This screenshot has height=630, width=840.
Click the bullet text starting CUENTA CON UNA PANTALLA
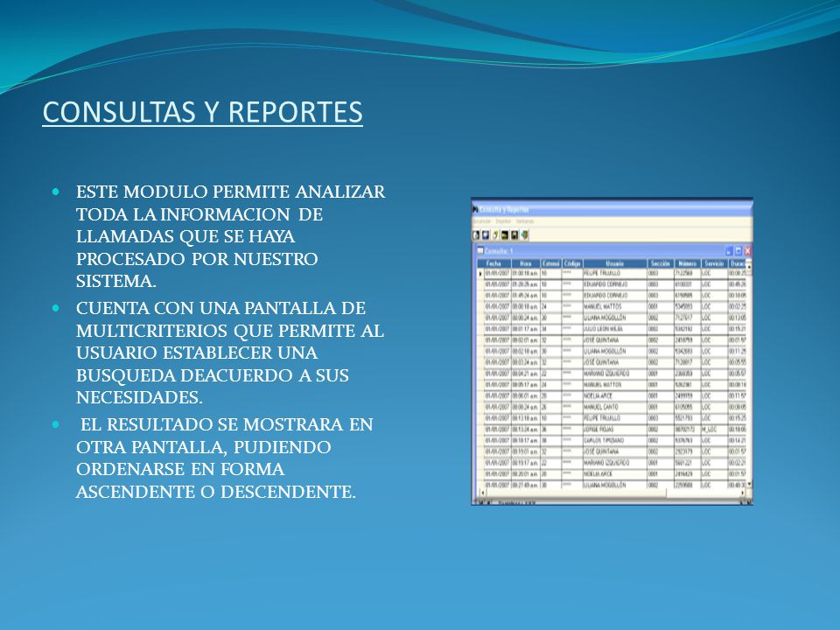(x=230, y=353)
